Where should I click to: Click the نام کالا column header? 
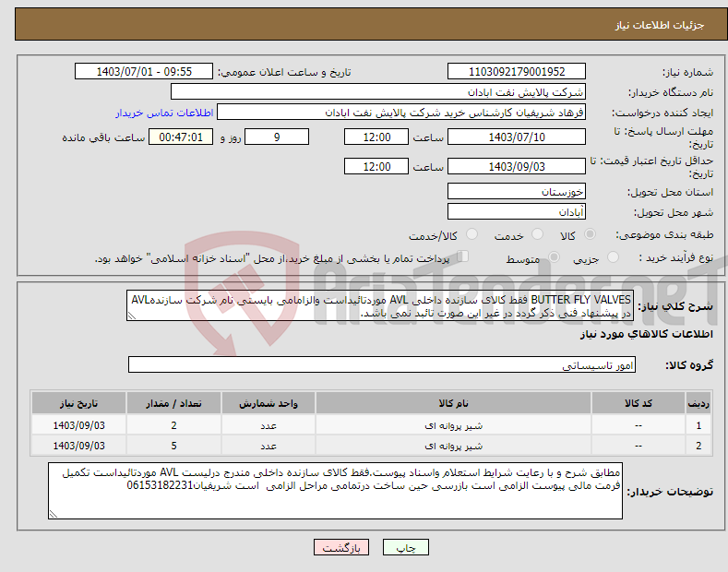(453, 403)
